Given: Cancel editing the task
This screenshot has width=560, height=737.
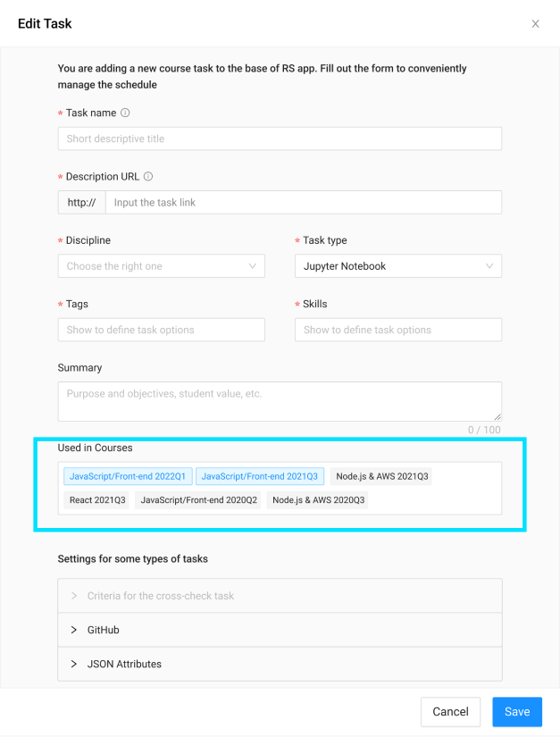Looking at the screenshot, I should pyautogui.click(x=450, y=712).
